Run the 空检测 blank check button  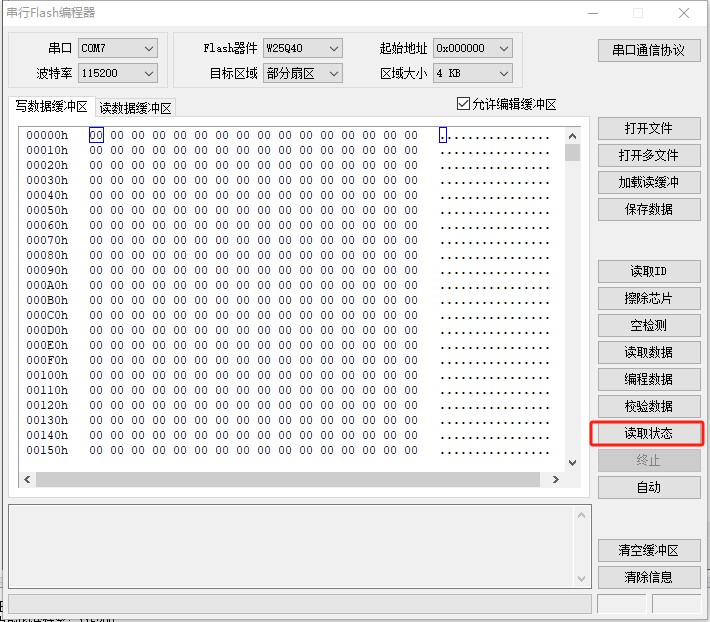[x=648, y=325]
